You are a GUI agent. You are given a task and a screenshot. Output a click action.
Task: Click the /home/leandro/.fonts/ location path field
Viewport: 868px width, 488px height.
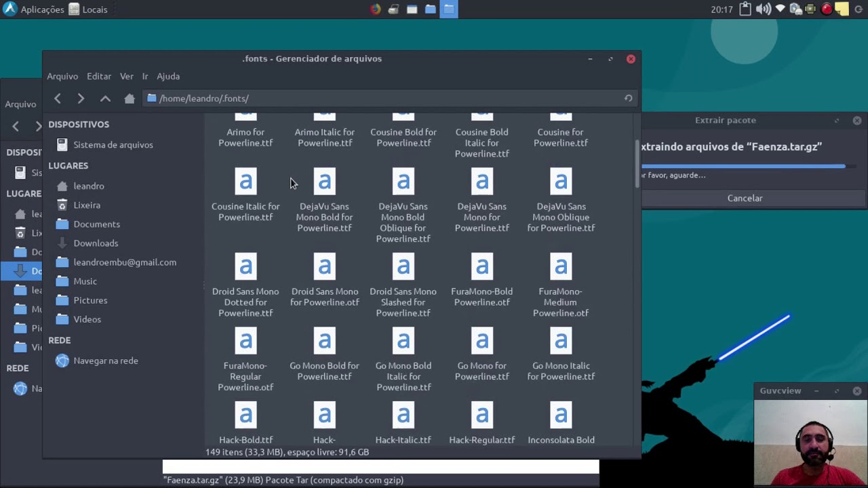point(389,98)
